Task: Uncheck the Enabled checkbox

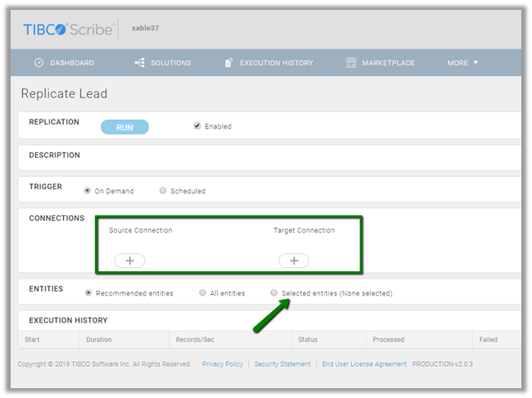Action: (x=196, y=126)
